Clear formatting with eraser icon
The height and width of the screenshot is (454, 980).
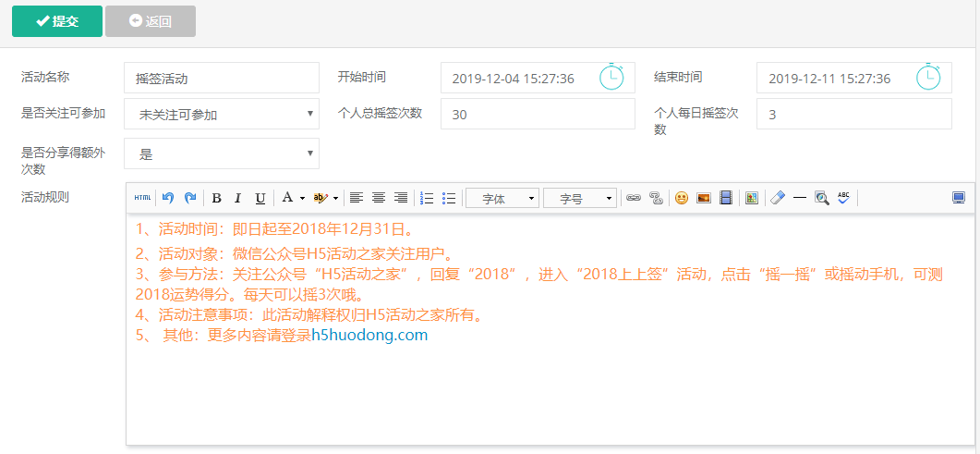pos(777,198)
